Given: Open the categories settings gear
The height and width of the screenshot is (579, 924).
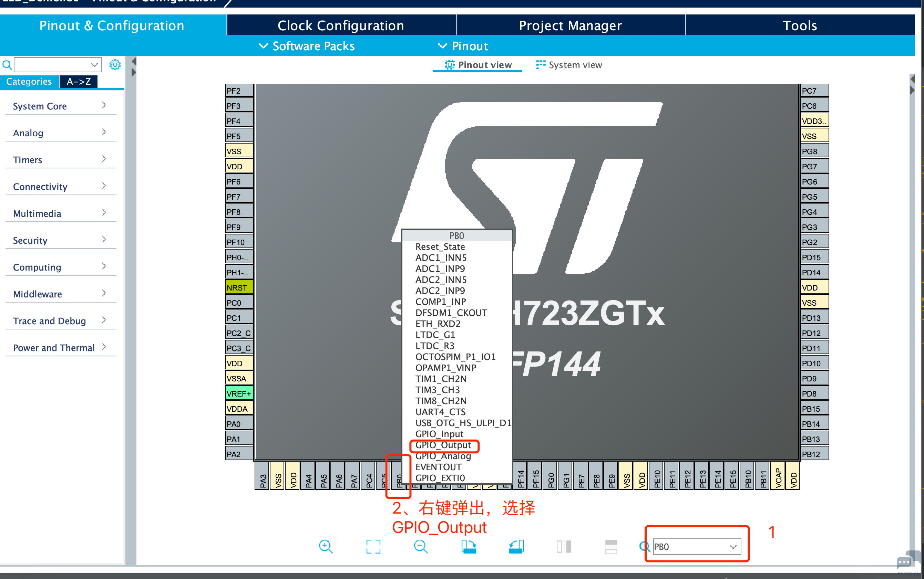Looking at the screenshot, I should pyautogui.click(x=115, y=65).
